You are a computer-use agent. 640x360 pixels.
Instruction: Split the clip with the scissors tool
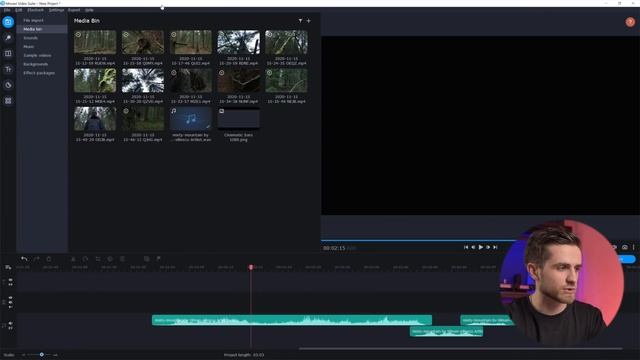(x=73, y=259)
